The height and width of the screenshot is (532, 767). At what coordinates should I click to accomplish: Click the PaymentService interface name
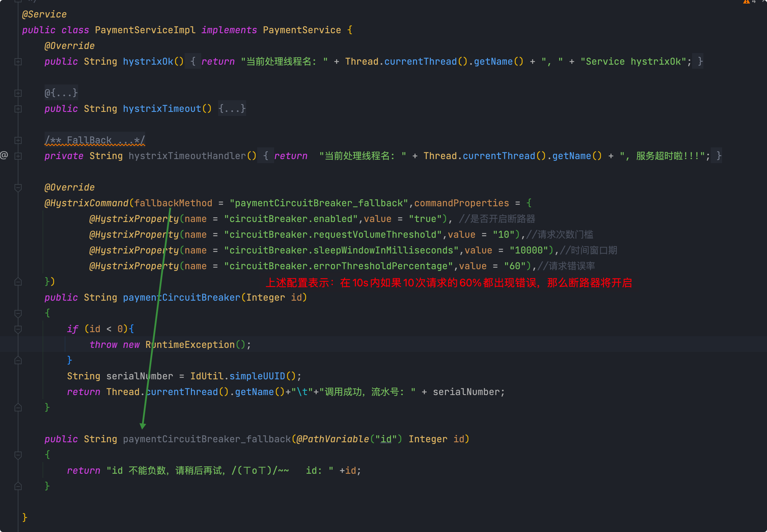point(302,30)
